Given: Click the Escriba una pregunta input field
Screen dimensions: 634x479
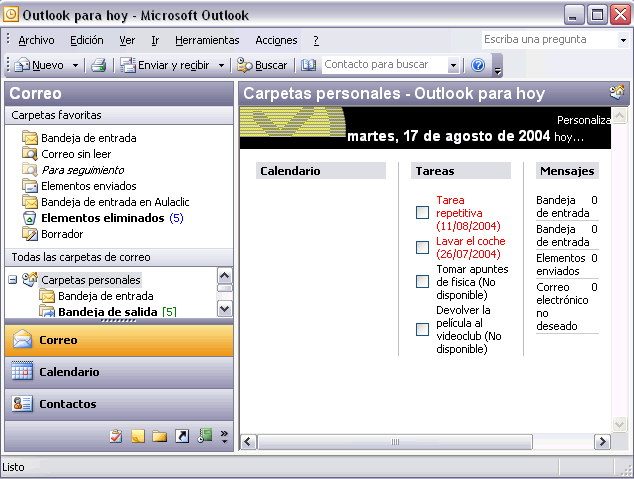Looking at the screenshot, I should pos(550,40).
